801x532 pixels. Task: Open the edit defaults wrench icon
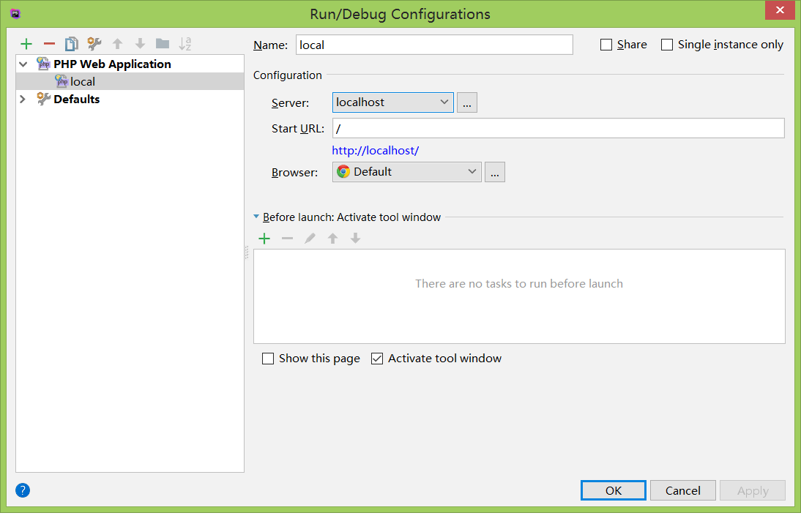point(94,44)
